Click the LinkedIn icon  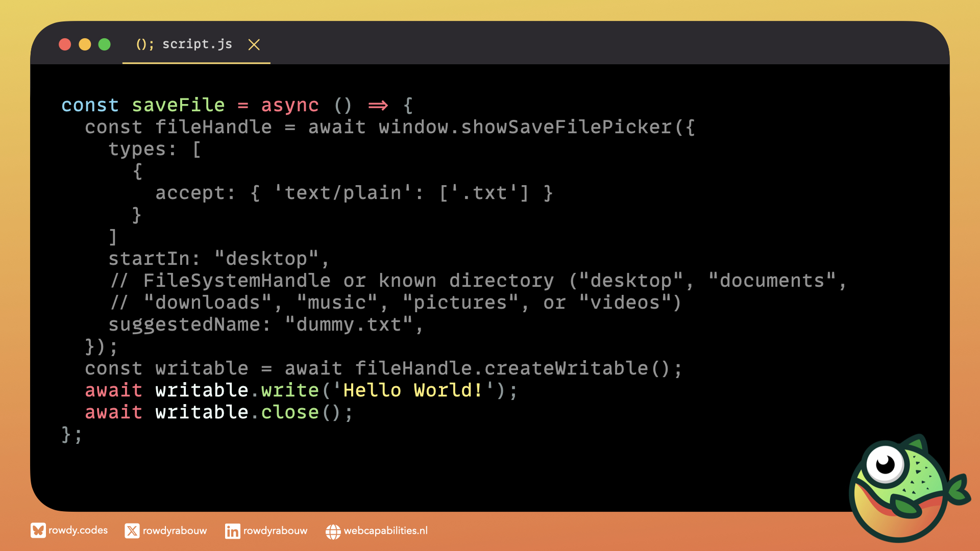click(232, 531)
